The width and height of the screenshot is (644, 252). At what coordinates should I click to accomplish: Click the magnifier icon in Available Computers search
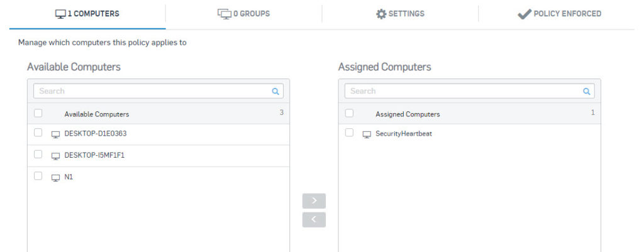pyautogui.click(x=275, y=92)
